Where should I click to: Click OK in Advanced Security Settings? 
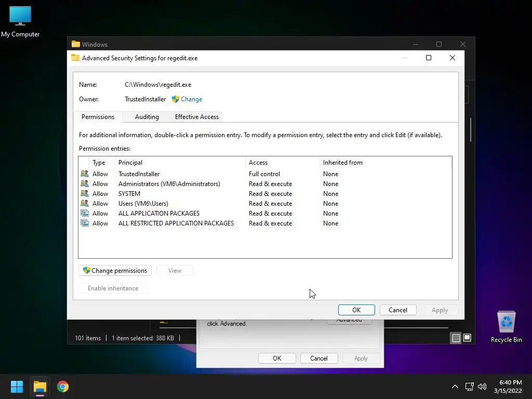pos(356,310)
